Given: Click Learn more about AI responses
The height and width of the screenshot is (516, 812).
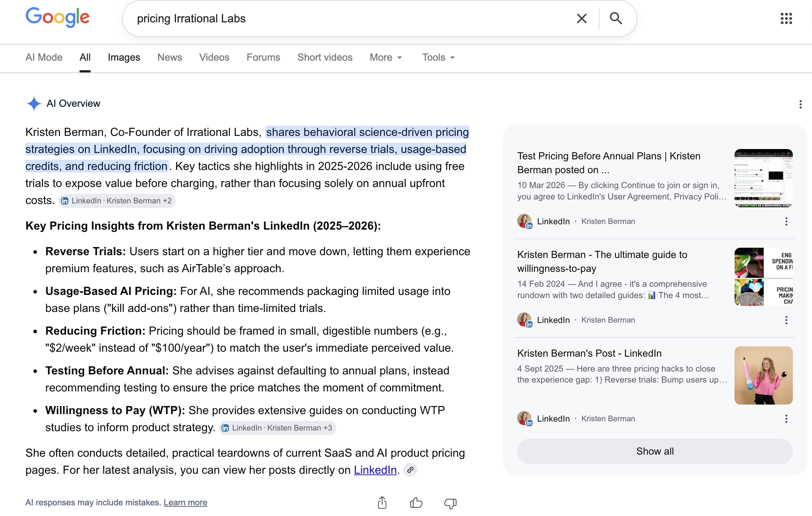Looking at the screenshot, I should tap(185, 503).
